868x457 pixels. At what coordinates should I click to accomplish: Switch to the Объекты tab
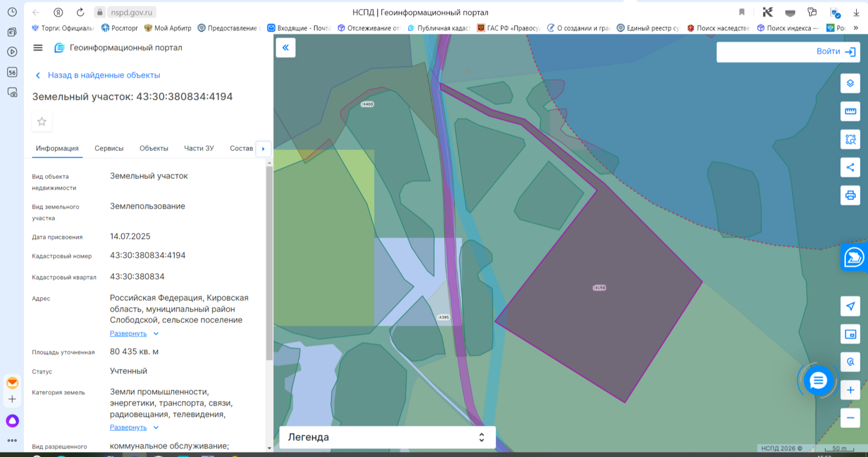[x=153, y=148]
